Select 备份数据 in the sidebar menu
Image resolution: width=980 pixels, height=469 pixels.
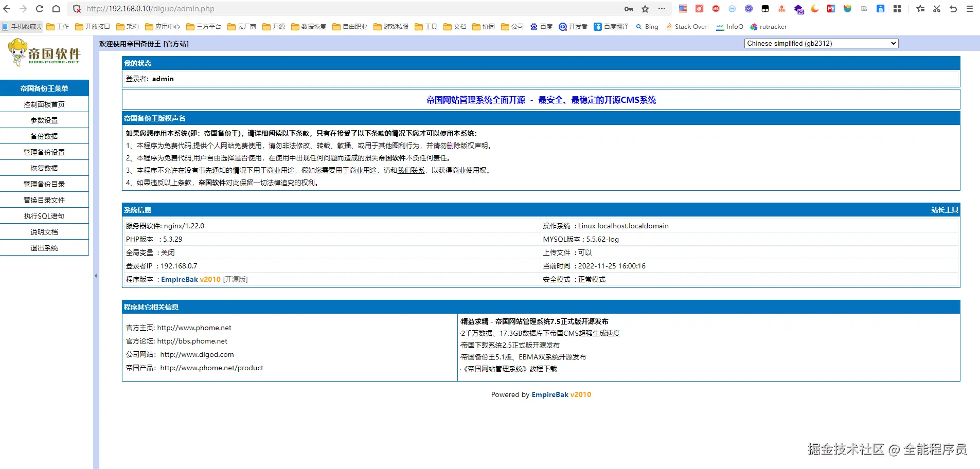(44, 136)
